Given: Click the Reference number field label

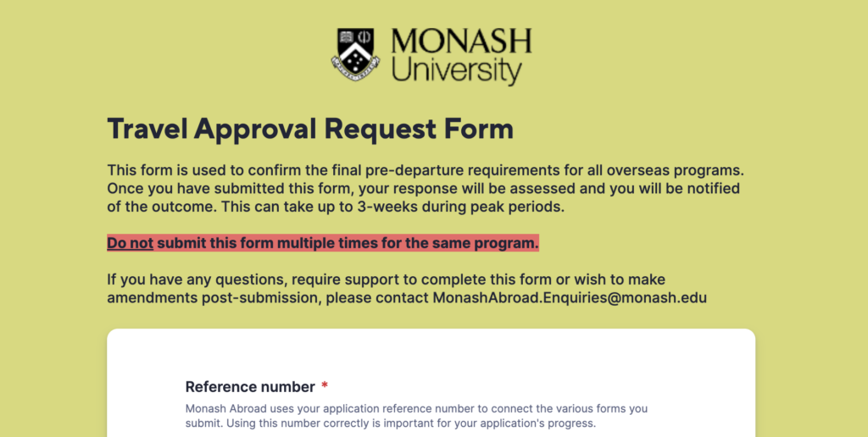Looking at the screenshot, I should coord(250,387).
